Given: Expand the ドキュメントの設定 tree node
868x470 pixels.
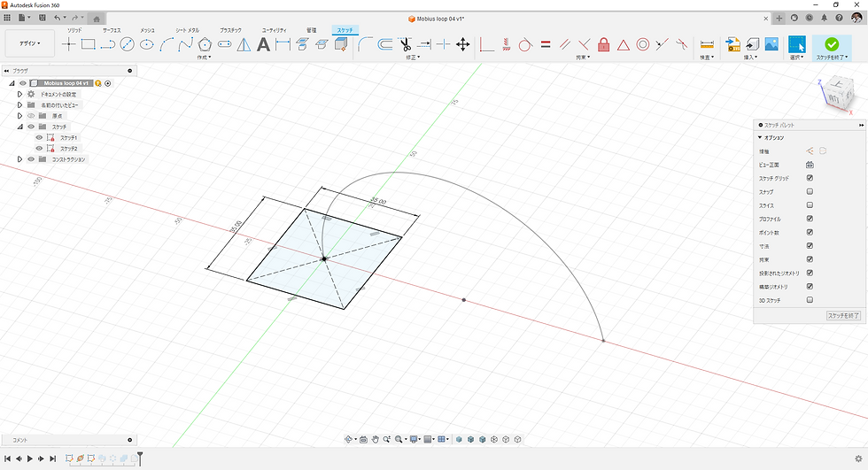Looking at the screenshot, I should click(x=19, y=94).
